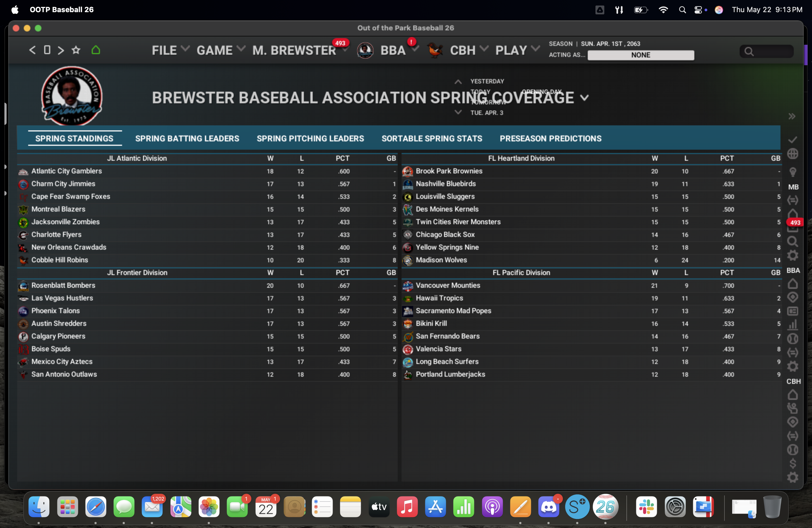Switch to Spring Pitching Leaders tab
Image resolution: width=812 pixels, height=528 pixels.
coord(310,138)
